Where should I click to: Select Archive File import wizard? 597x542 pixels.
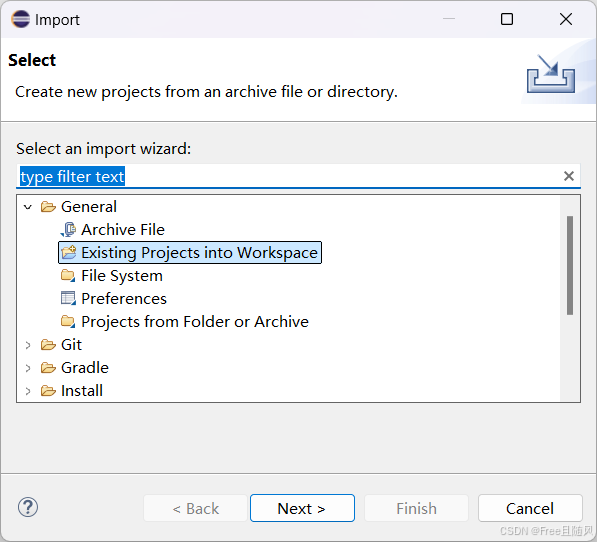click(123, 230)
